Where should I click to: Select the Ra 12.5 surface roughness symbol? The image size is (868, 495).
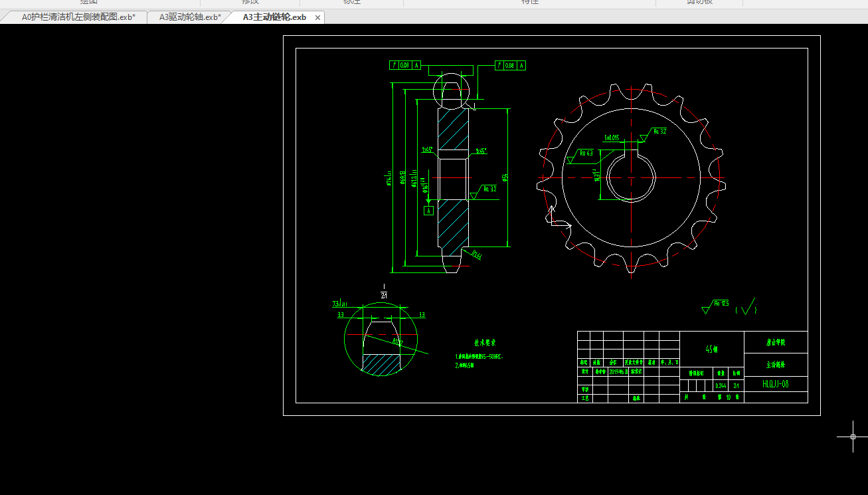(715, 306)
